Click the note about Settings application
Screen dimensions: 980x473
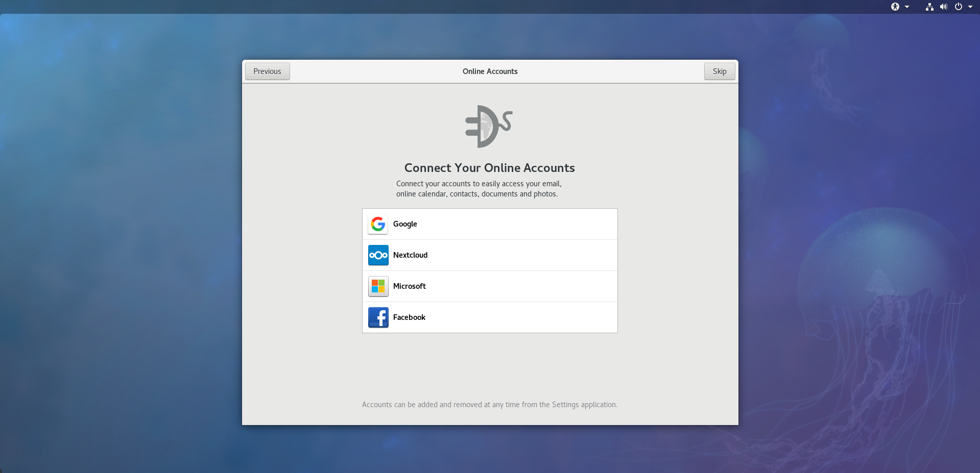490,405
